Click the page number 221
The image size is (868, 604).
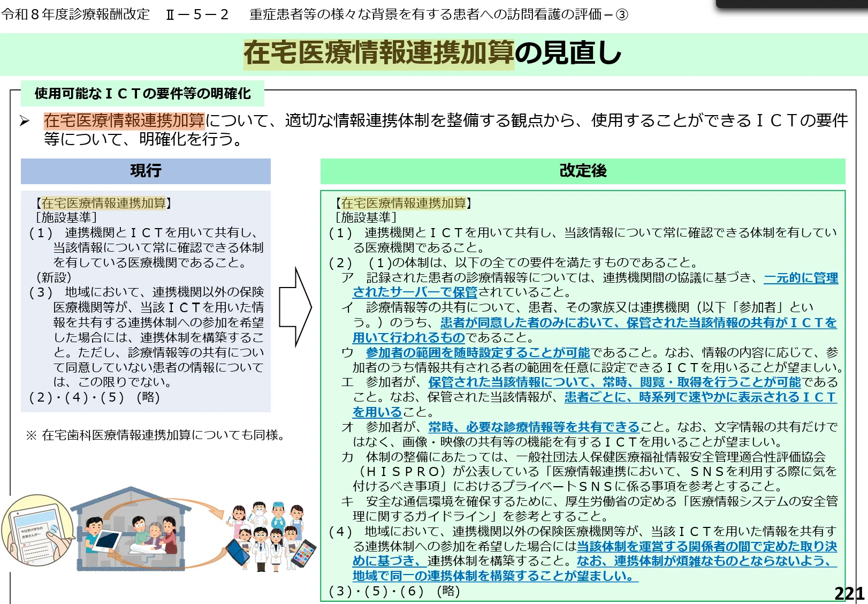pos(849,593)
